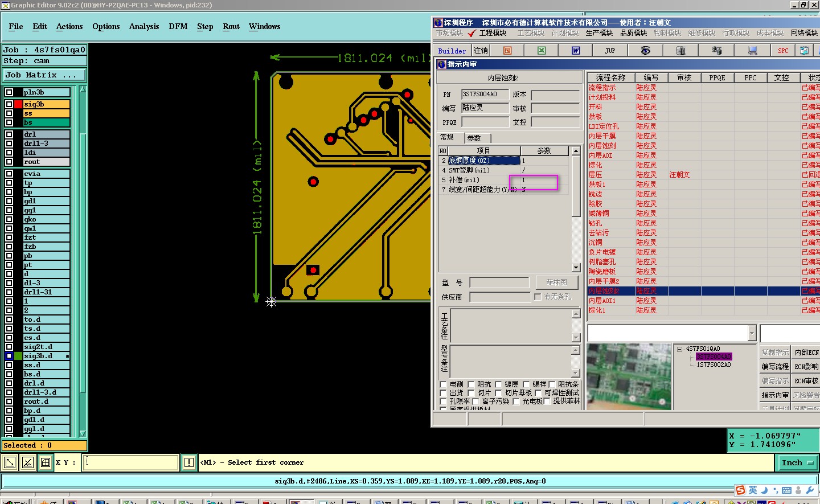
Task: Click the PCB board photo thumbnail
Action: 629,376
